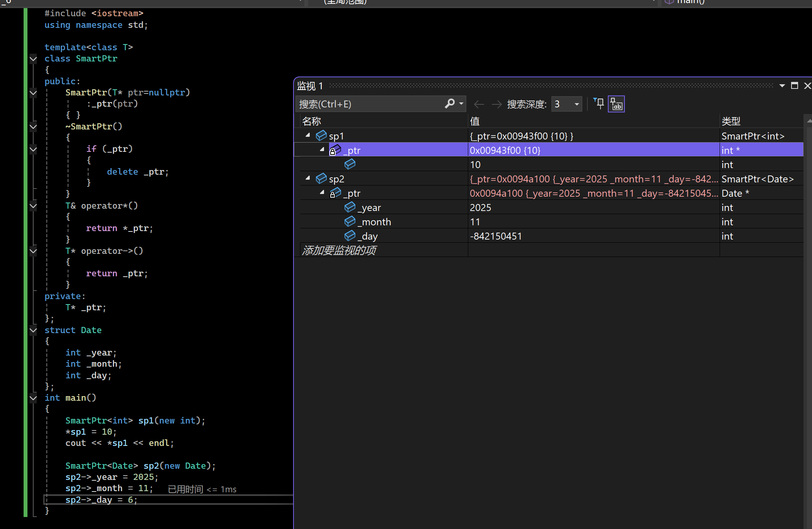812x529 pixels.
Task: Open the Watch 1 window options arrow
Action: click(x=782, y=86)
